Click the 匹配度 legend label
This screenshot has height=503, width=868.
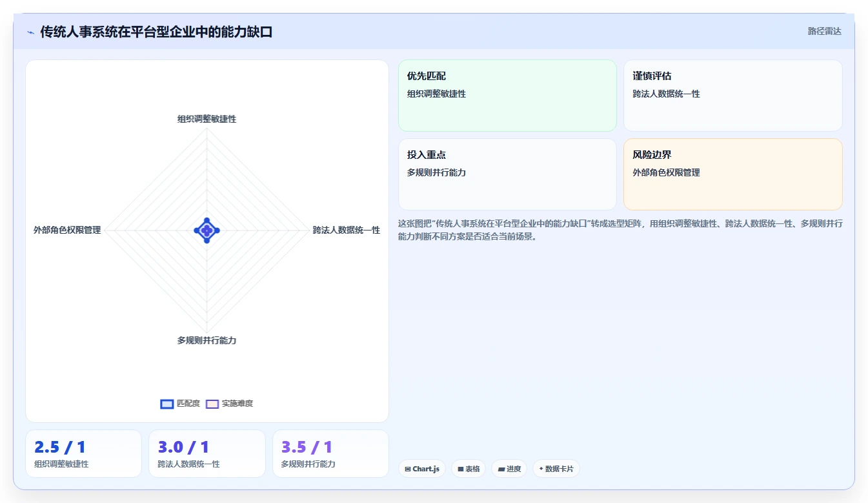[x=188, y=404]
